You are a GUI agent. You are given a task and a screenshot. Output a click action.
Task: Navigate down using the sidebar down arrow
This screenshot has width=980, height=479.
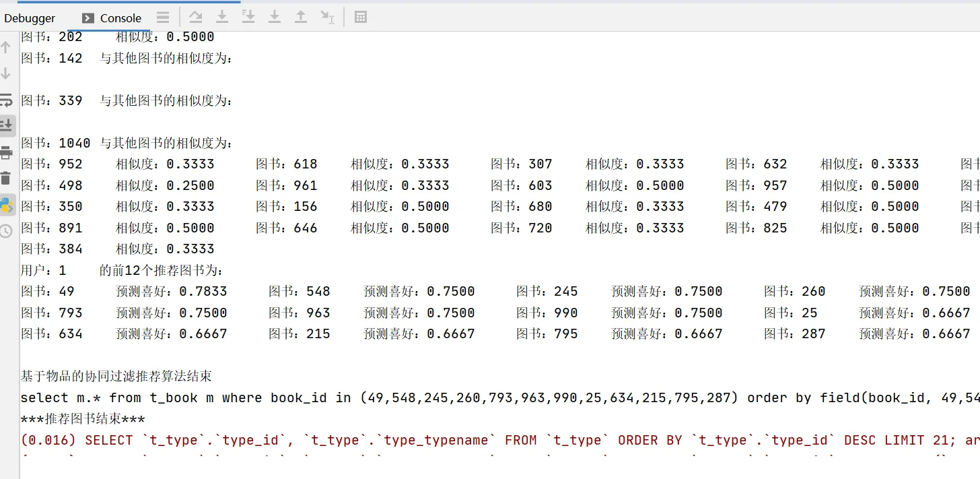7,72
